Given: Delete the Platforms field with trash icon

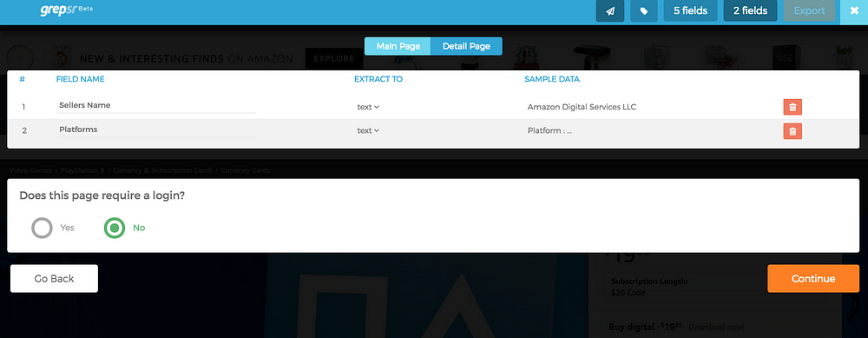Looking at the screenshot, I should pos(792,130).
